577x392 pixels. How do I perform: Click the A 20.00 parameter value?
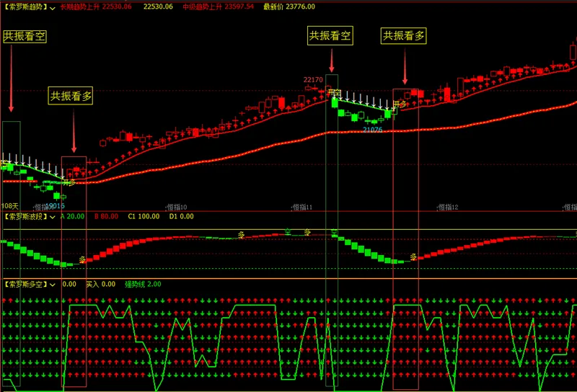[72, 217]
